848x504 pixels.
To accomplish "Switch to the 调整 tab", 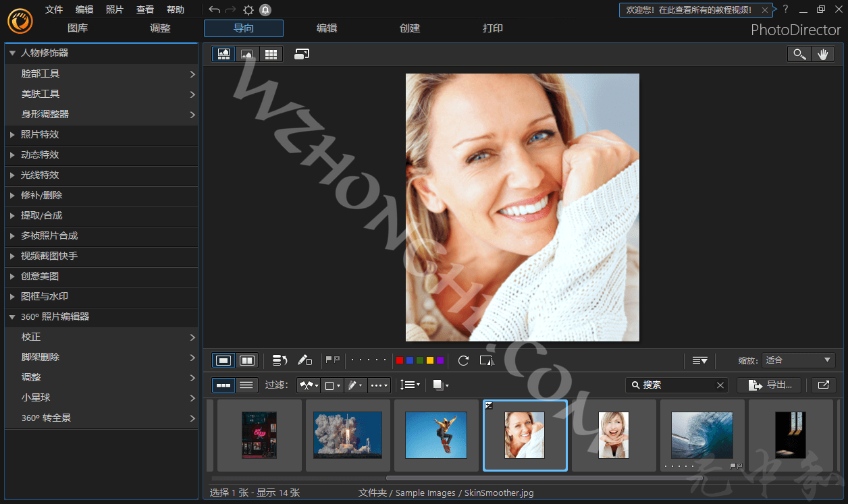I will 160,28.
